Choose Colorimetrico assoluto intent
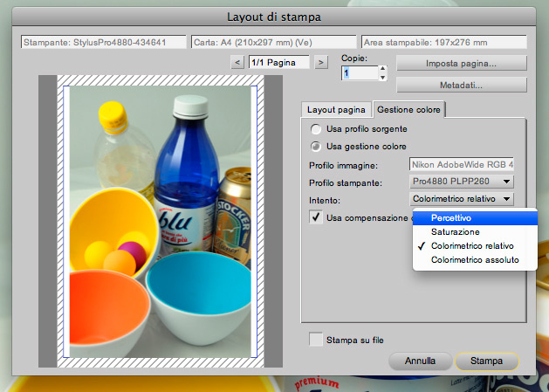 (475, 260)
